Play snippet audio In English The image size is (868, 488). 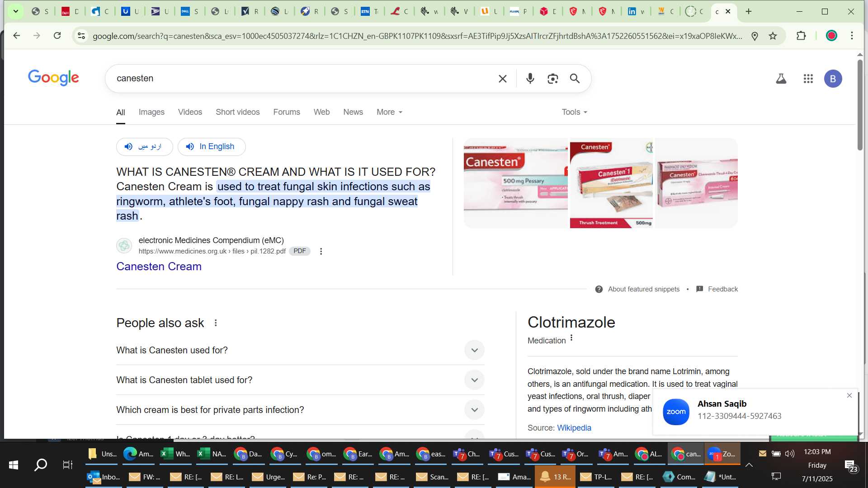tap(211, 146)
